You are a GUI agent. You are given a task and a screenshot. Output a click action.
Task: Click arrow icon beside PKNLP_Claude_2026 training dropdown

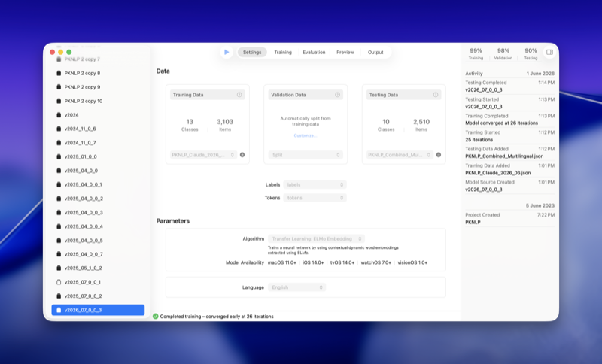click(x=242, y=155)
